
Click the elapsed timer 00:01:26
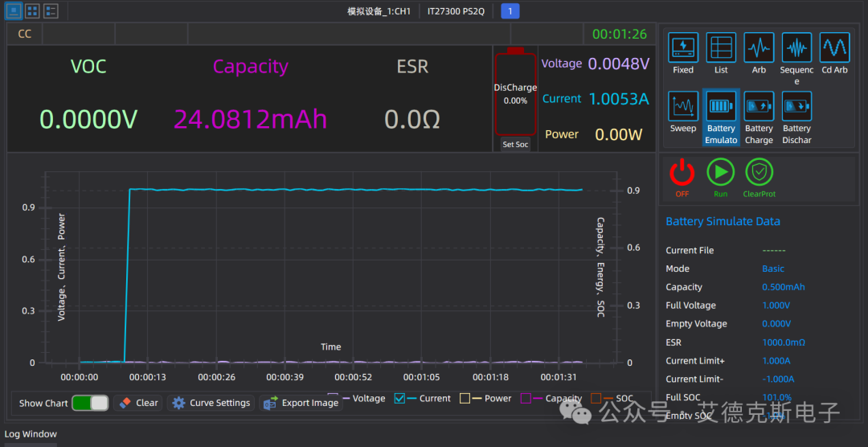(x=620, y=34)
